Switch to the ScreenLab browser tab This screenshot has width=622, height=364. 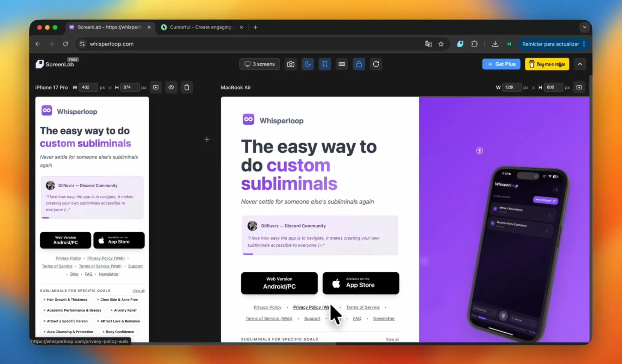tap(110, 27)
